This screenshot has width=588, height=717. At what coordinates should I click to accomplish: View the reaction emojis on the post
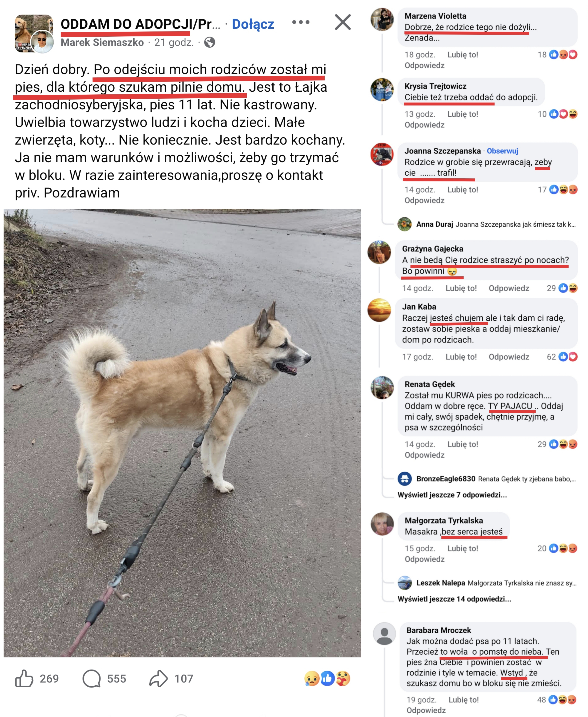pos(327,678)
